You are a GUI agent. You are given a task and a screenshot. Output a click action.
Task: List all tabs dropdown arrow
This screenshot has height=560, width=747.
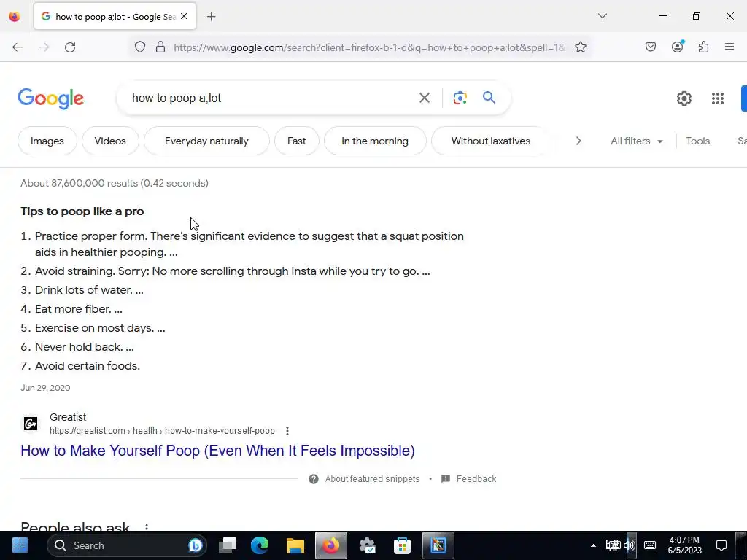pyautogui.click(x=602, y=16)
